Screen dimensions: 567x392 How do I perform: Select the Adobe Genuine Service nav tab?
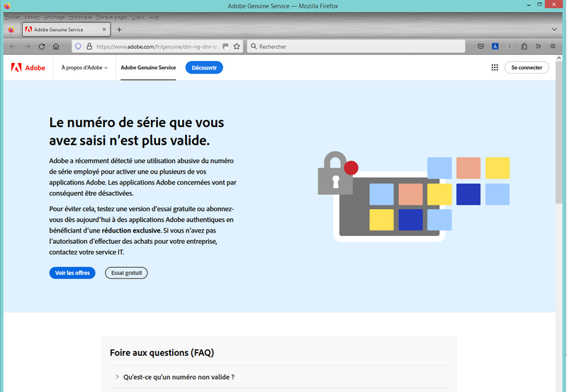click(x=148, y=67)
